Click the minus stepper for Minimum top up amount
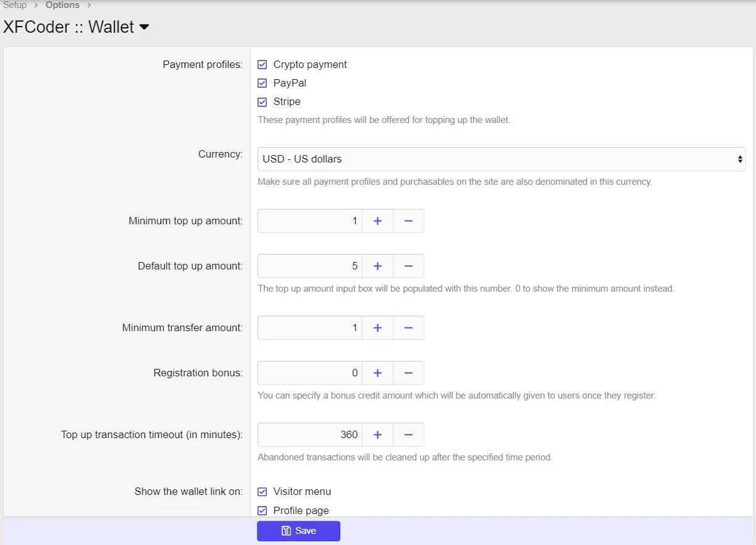Screen dimensions: 756x545 (x=408, y=221)
